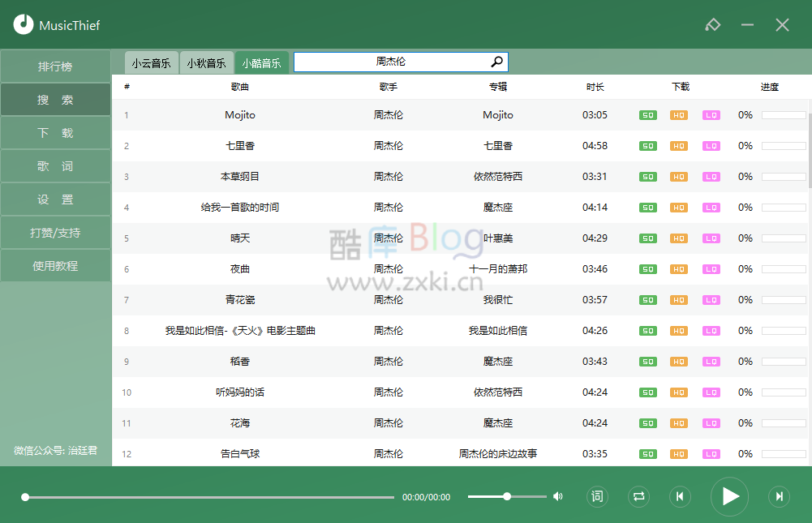Click the pin icon in the title bar
This screenshot has width=812, height=523.
[x=712, y=24]
